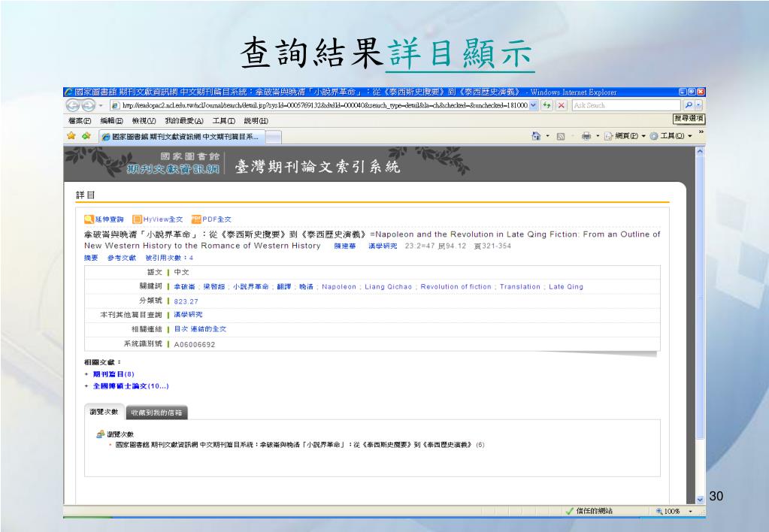Open the 檢視(V) menu
This screenshot has height=532, width=769.
click(x=144, y=121)
